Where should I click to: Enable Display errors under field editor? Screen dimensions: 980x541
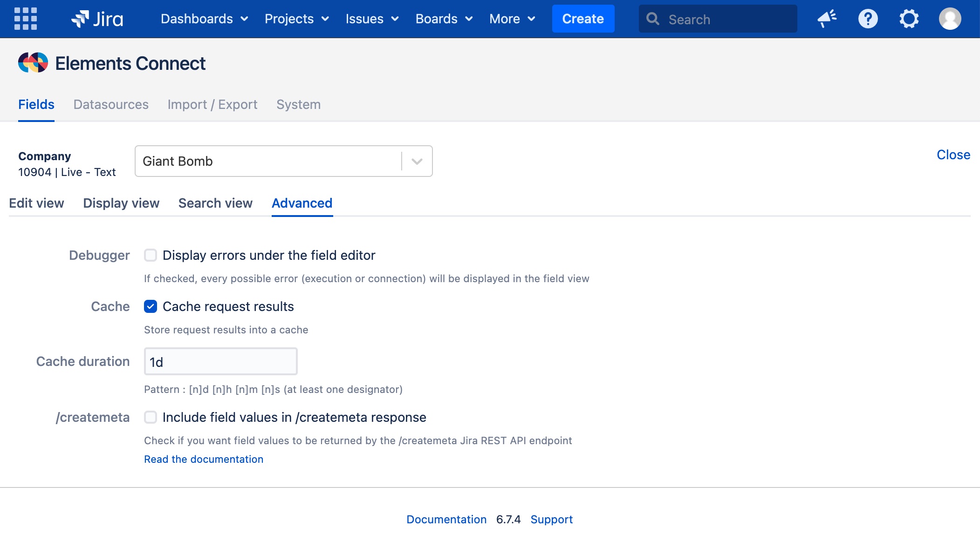tap(150, 255)
